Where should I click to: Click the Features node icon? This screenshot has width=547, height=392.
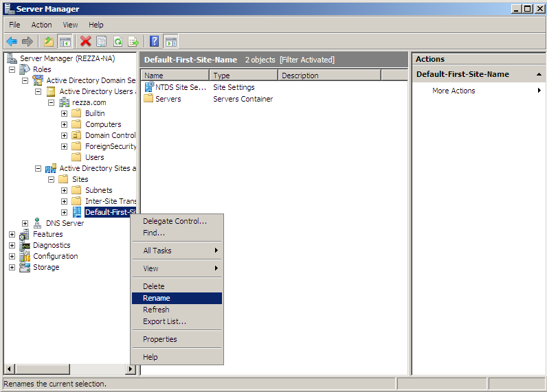(x=25, y=234)
